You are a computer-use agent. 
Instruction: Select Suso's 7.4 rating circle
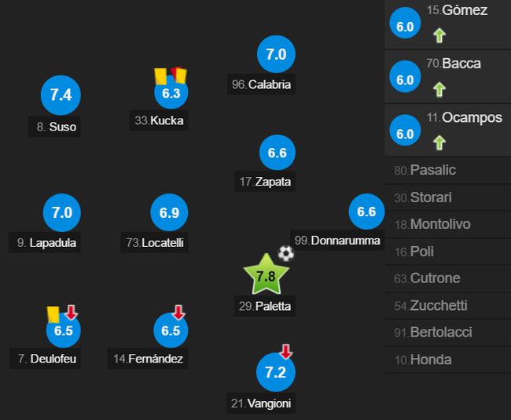(x=61, y=95)
